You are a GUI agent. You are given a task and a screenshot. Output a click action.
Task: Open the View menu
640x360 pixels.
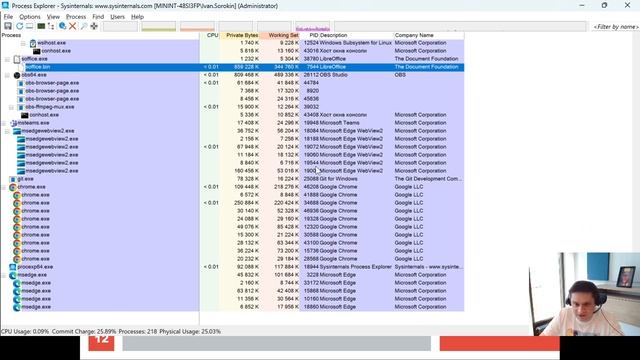tap(53, 17)
